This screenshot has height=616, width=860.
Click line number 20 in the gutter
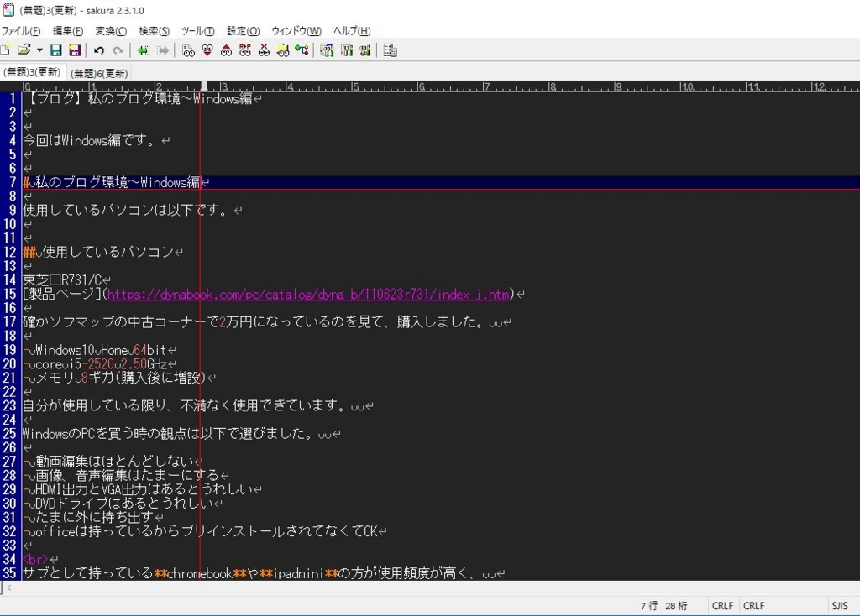click(10, 364)
